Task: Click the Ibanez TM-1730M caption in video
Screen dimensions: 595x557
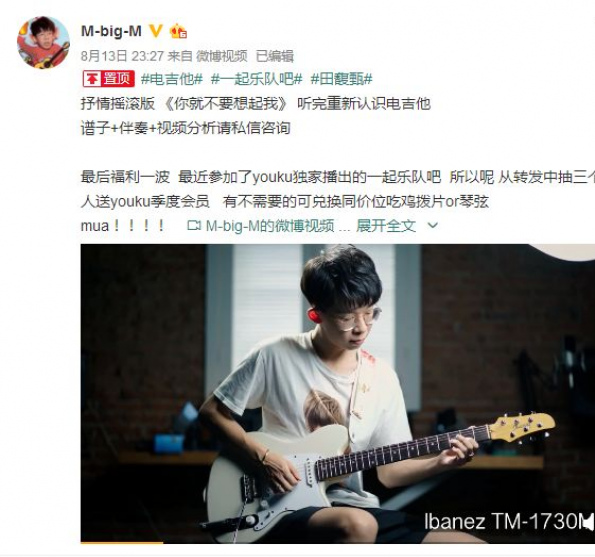Action: pyautogui.click(x=505, y=522)
